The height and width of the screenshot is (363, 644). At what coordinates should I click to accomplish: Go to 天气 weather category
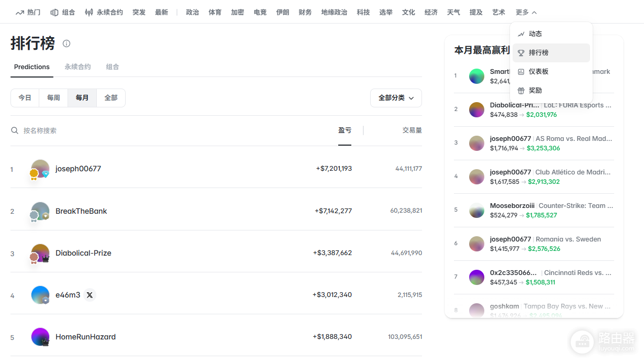[x=453, y=12]
